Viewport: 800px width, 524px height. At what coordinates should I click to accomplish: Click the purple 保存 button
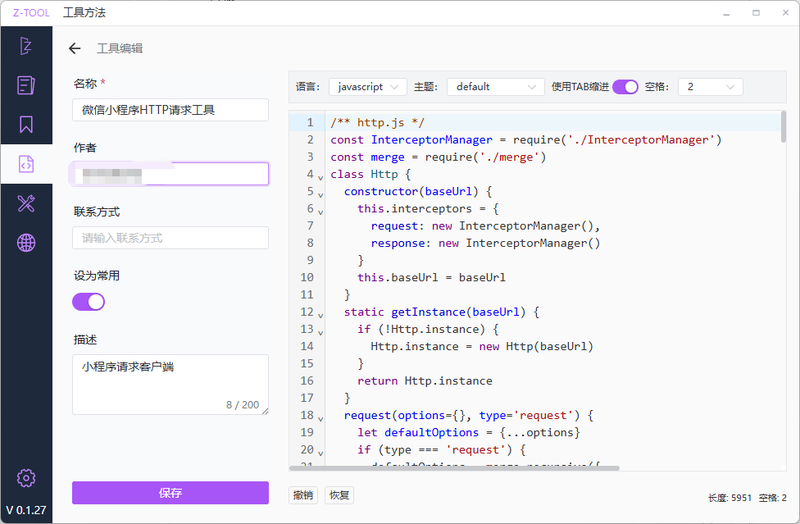pyautogui.click(x=170, y=493)
